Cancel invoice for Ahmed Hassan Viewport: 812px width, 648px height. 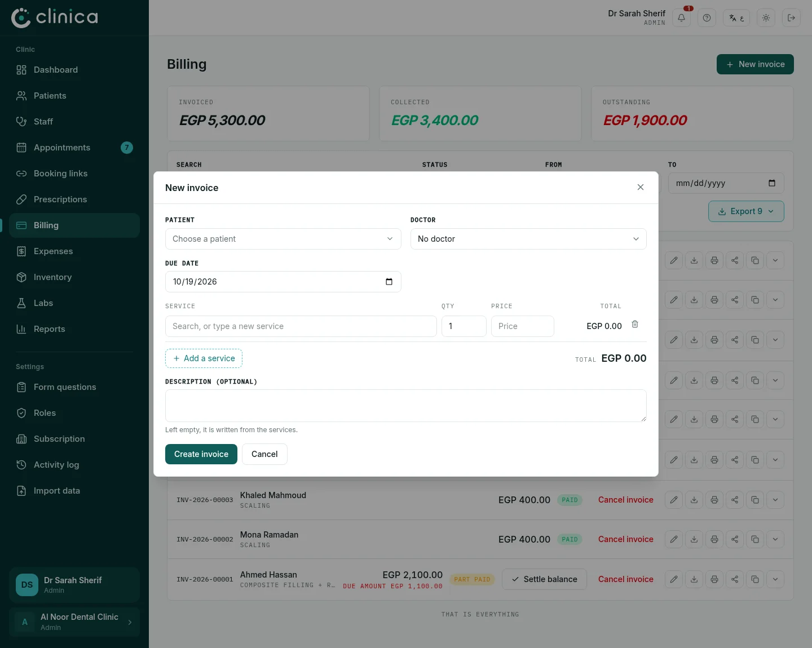626,579
